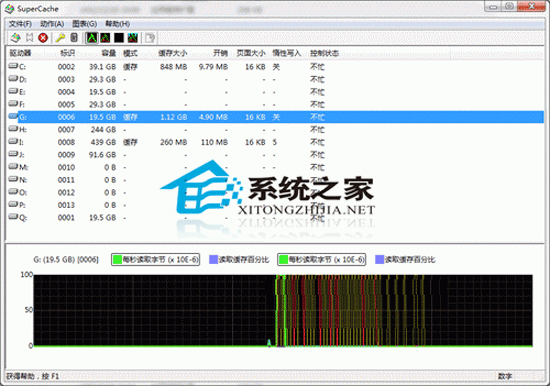Click the gray server tower toolbar icon

pos(74,38)
